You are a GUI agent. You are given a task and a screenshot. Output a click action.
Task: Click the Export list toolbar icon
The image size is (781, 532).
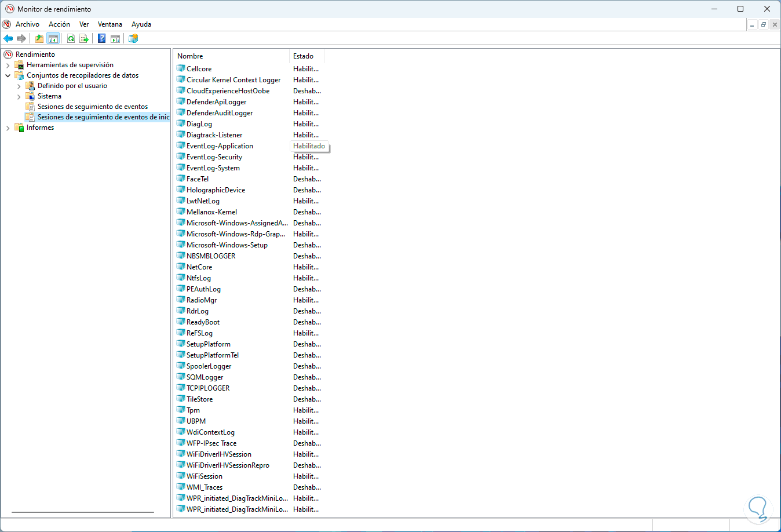[x=84, y=39]
